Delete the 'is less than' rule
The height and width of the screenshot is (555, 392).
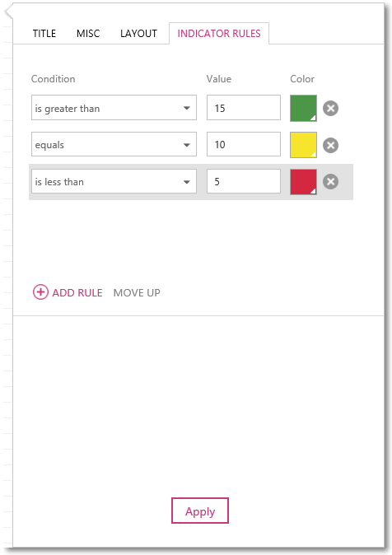tap(330, 182)
